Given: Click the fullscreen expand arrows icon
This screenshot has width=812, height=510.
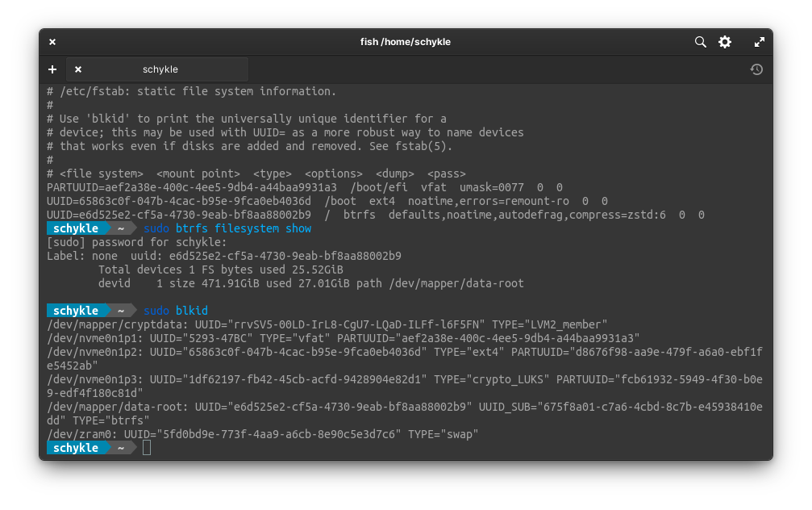Looking at the screenshot, I should (759, 42).
